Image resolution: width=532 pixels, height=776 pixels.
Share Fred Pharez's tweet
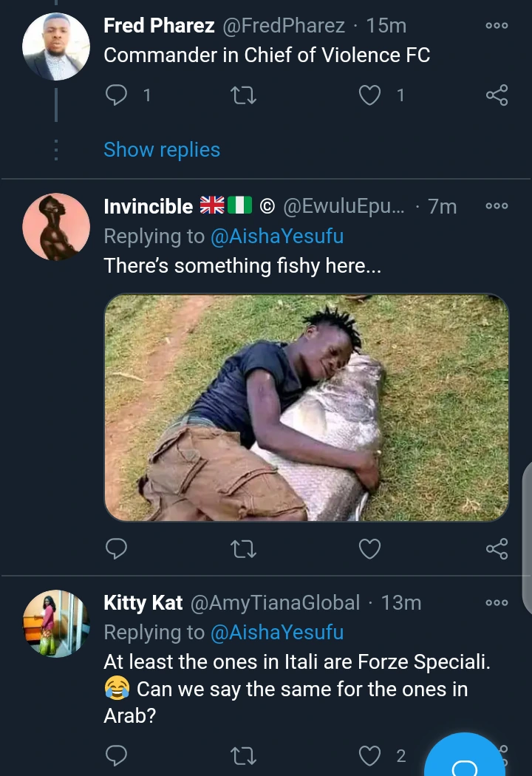[x=497, y=95]
